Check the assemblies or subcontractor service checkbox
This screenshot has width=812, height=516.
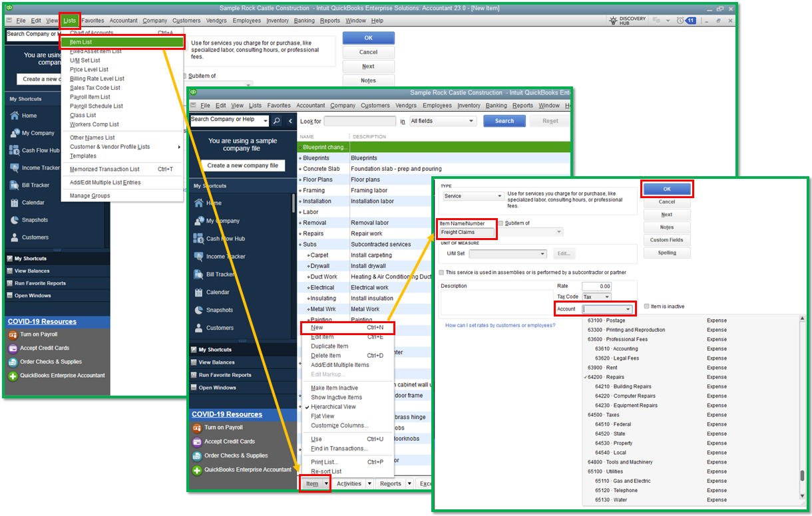(441, 272)
